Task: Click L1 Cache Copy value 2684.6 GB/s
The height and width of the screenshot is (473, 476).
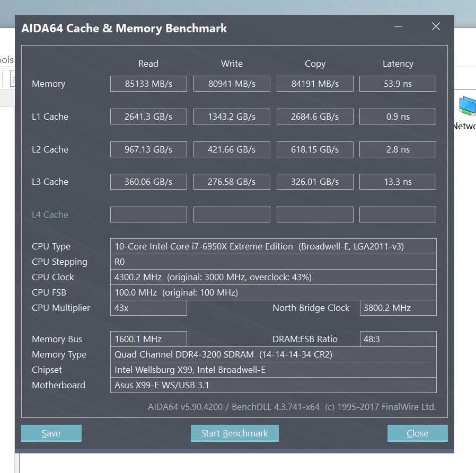Action: [x=315, y=117]
